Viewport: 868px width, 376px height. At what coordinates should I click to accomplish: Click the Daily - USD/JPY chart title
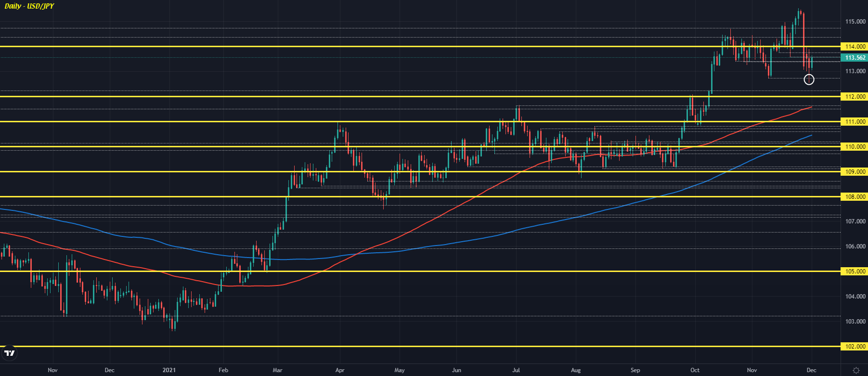29,6
